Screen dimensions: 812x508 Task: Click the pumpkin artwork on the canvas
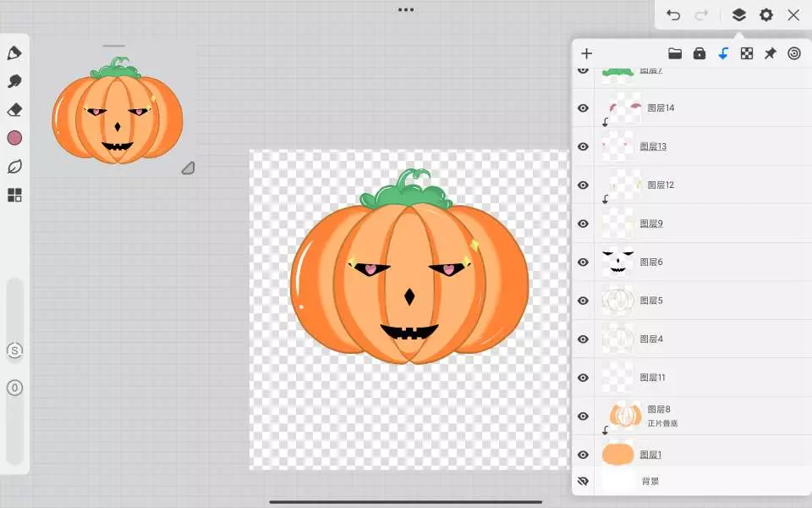pos(409,266)
